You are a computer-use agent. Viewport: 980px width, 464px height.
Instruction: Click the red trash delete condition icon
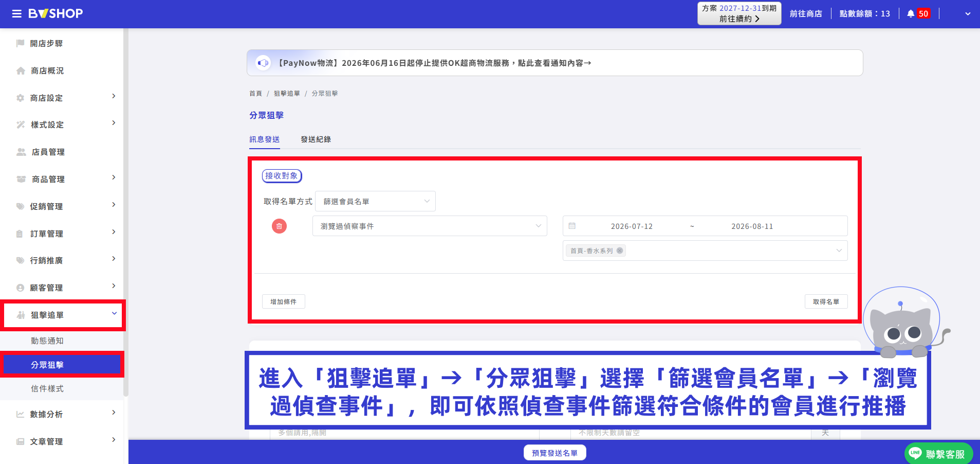(279, 226)
